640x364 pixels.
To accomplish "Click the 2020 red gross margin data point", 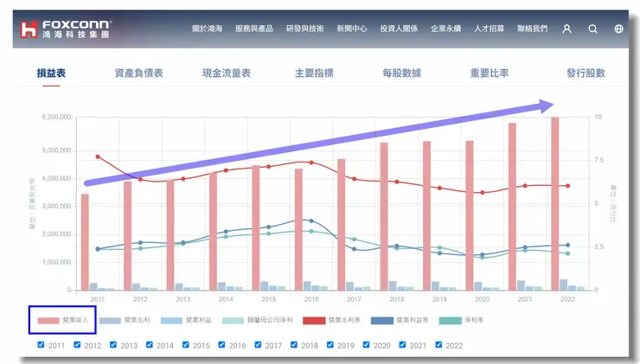I will pos(482,193).
